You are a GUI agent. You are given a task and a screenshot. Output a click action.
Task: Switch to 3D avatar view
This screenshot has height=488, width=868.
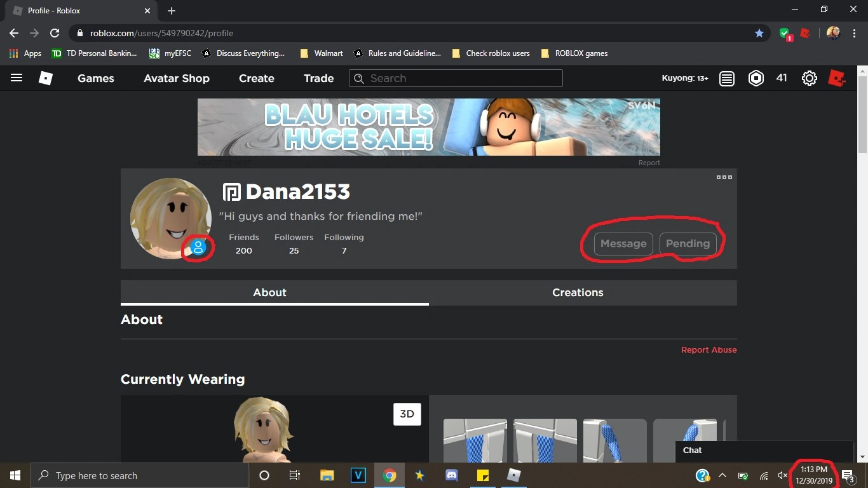pos(407,414)
